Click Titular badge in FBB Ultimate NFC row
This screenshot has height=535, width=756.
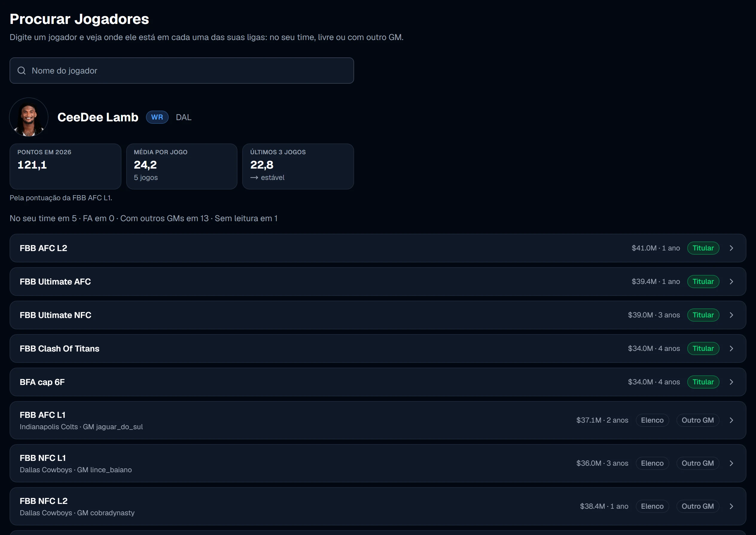(x=703, y=315)
